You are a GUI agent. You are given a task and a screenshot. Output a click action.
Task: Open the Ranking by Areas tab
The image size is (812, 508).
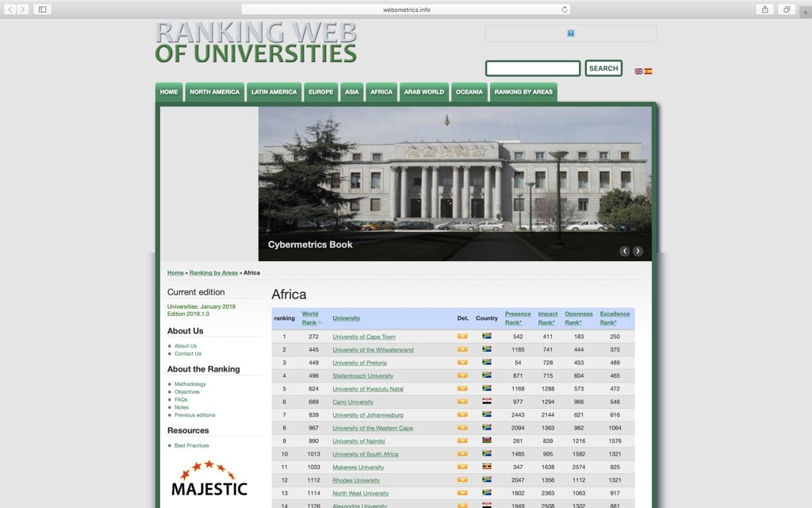[x=523, y=92]
